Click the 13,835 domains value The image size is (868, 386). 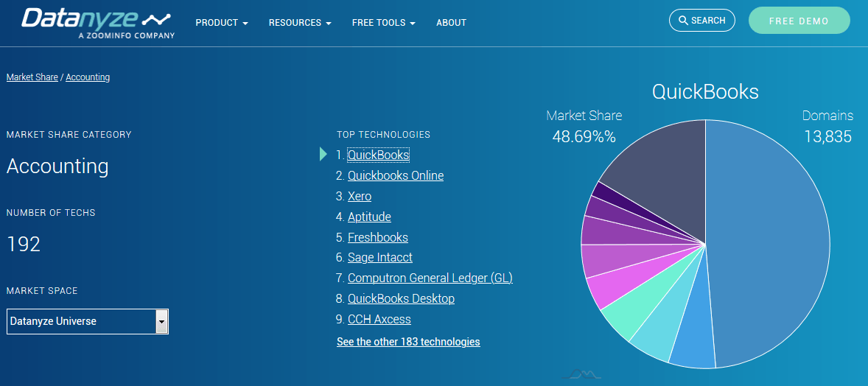(827, 137)
